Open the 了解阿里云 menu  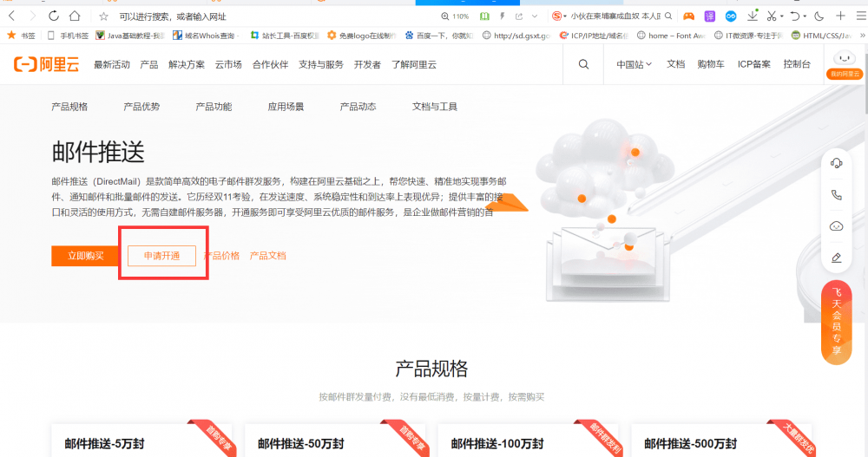pos(414,65)
